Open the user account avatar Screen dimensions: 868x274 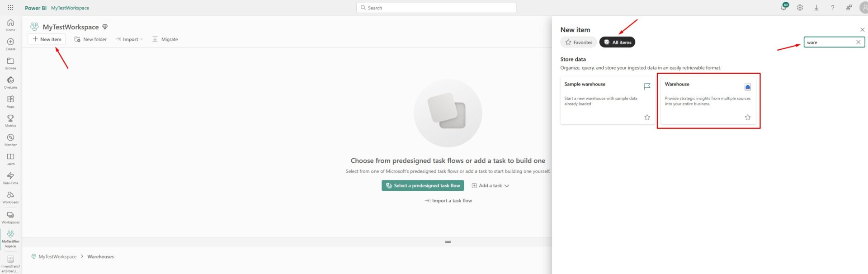pyautogui.click(x=863, y=8)
